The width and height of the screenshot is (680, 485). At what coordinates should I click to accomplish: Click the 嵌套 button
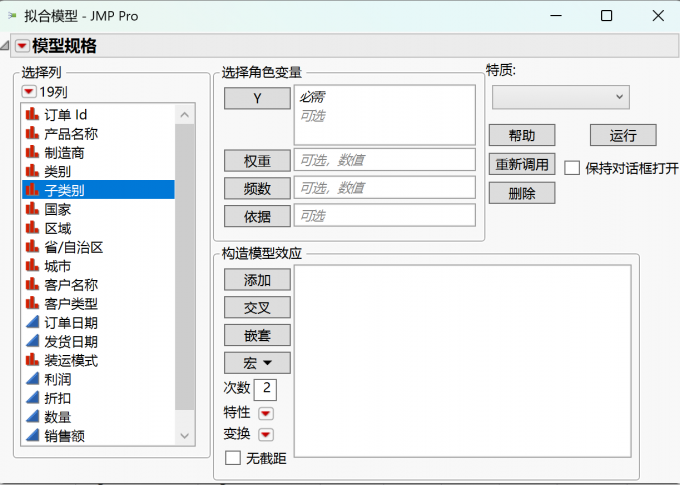click(257, 335)
